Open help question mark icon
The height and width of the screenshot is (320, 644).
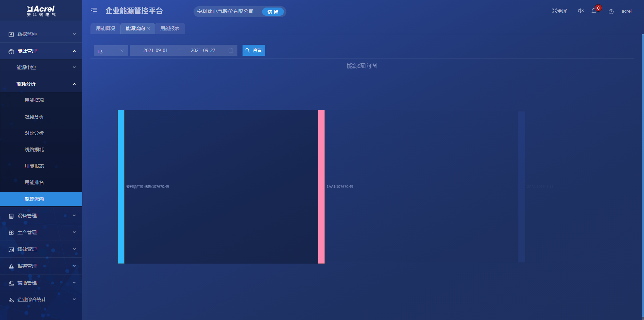[x=611, y=12]
